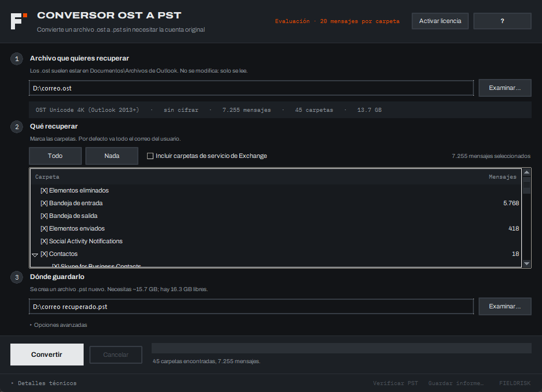Uncheck Social Activity Notifications folder

[x=44, y=242]
